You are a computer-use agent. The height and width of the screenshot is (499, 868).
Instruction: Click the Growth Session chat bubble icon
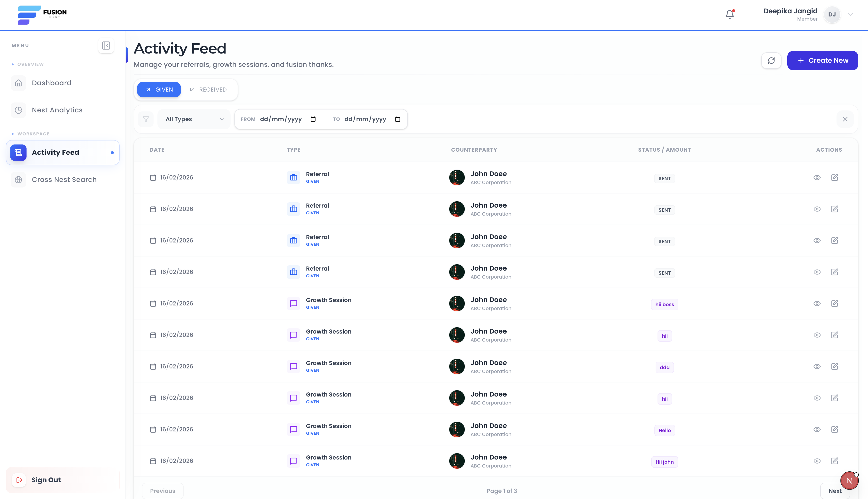(x=293, y=303)
